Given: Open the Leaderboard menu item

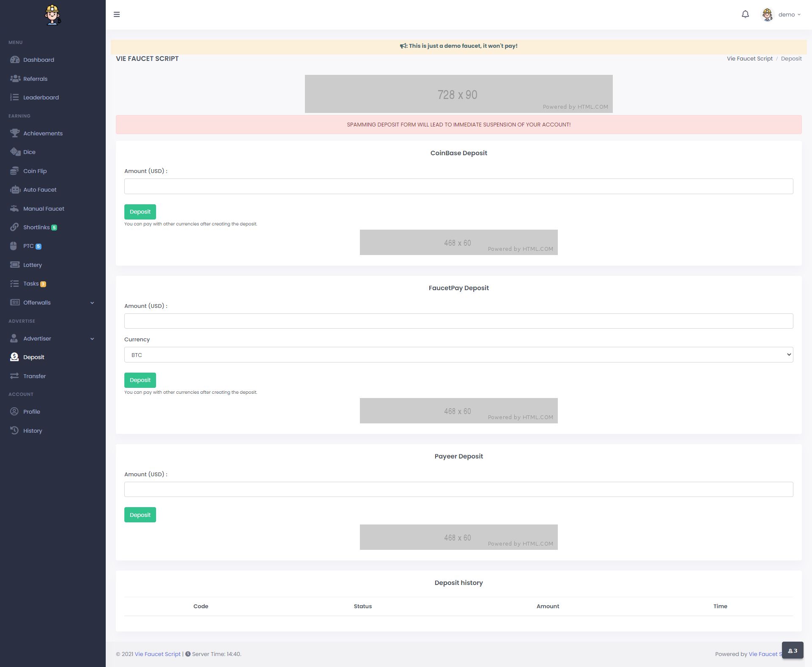Looking at the screenshot, I should 41,97.
